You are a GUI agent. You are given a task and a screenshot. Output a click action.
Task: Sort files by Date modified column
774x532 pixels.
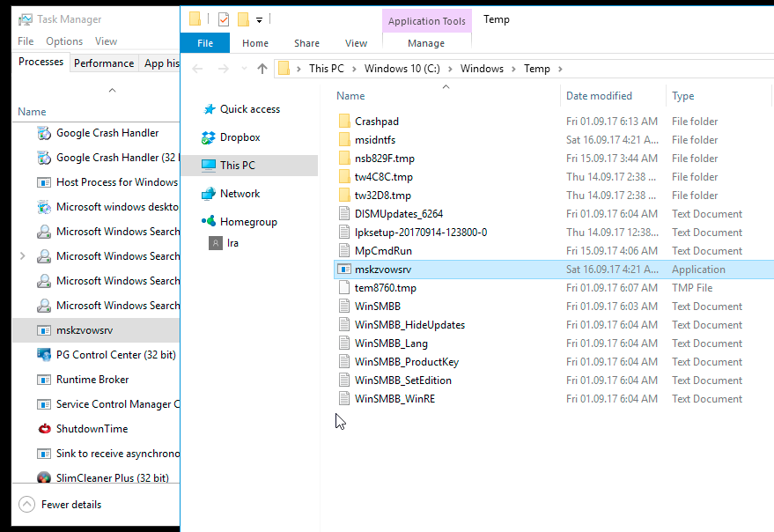click(599, 96)
